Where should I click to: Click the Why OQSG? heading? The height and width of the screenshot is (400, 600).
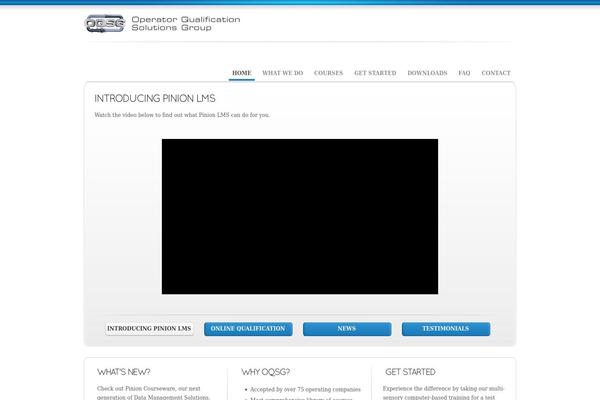(266, 372)
